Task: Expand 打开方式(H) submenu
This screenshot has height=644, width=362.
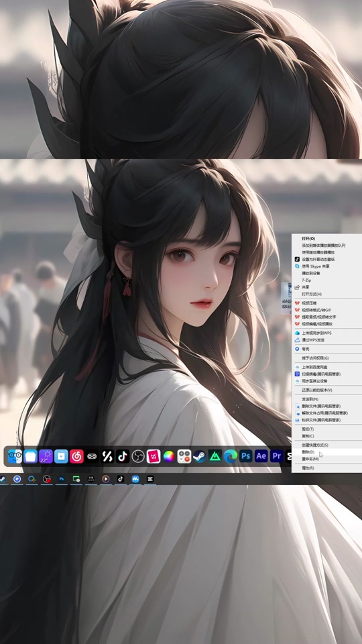Action: coord(326,294)
